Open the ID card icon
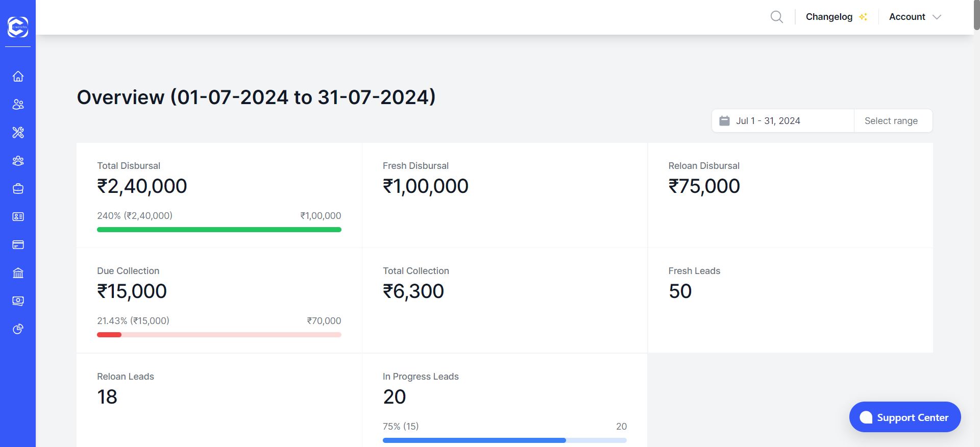The image size is (980, 447). pos(18,217)
